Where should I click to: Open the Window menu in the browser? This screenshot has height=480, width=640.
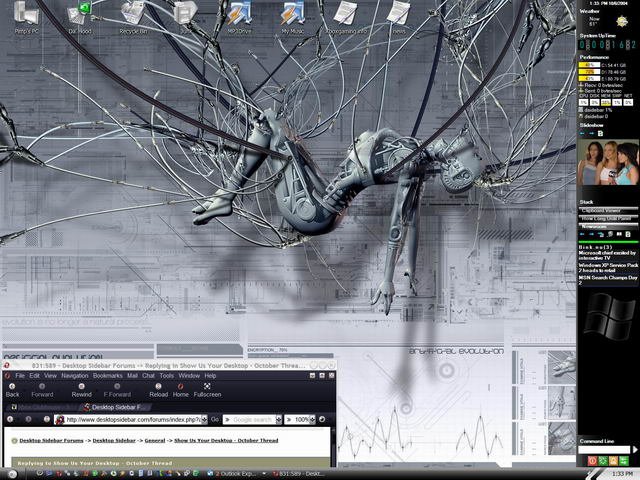click(189, 376)
